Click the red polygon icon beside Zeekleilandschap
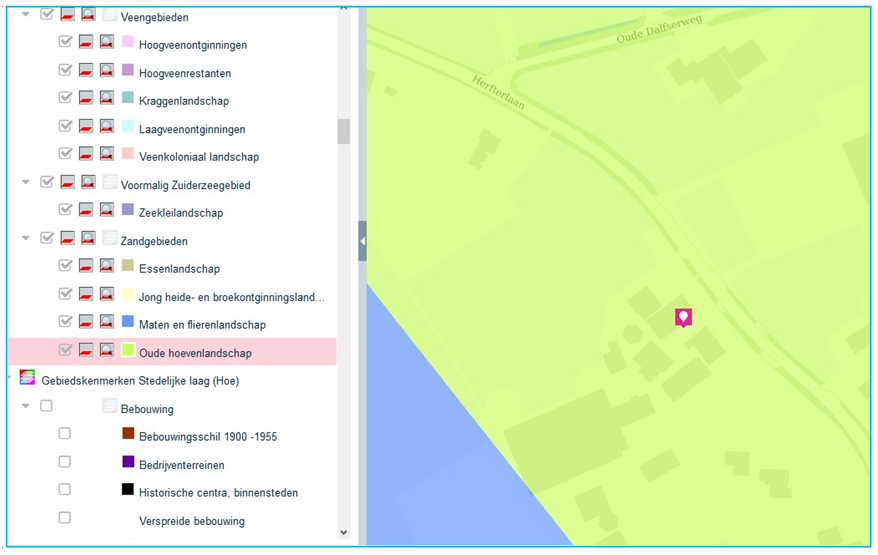 (86, 209)
